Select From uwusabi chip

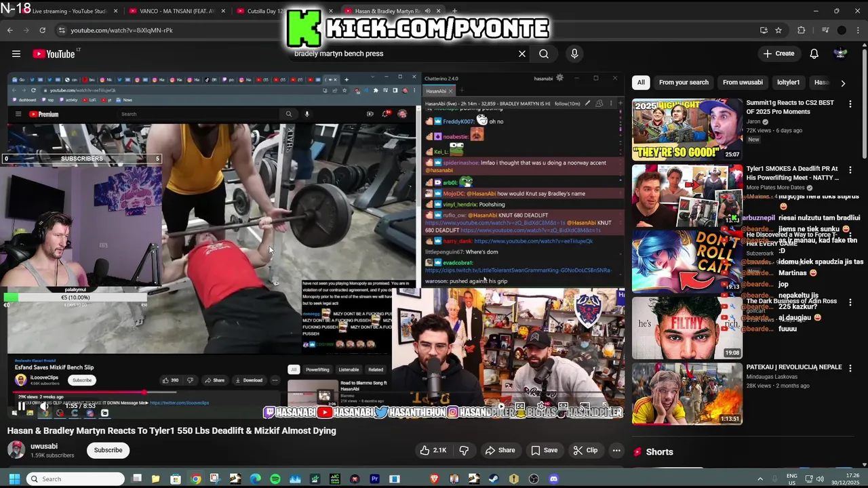[743, 82]
